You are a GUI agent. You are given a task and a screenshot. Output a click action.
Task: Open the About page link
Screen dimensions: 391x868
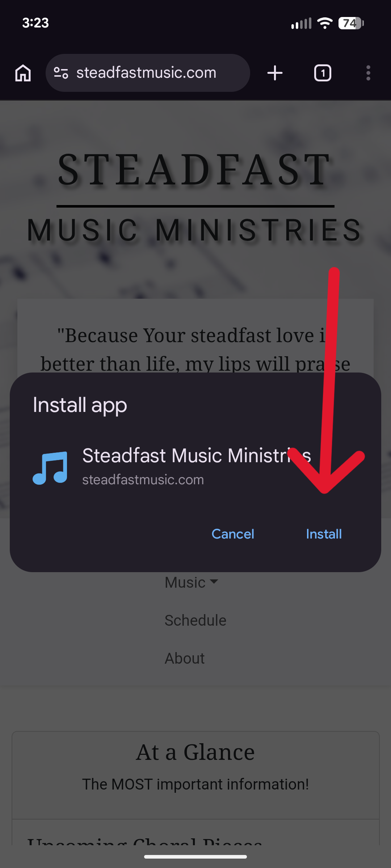tap(185, 659)
